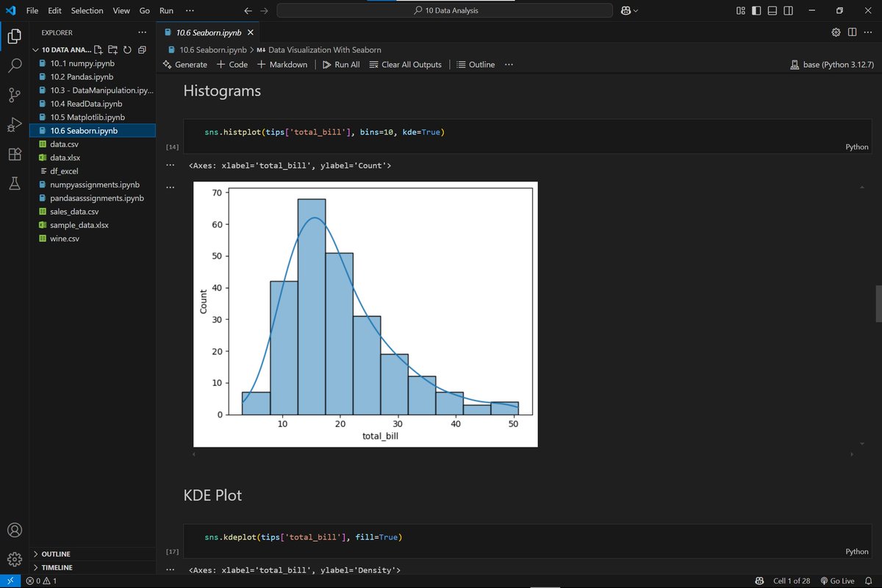The height and width of the screenshot is (588, 882).
Task: Add a new Code cell
Action: coord(232,65)
